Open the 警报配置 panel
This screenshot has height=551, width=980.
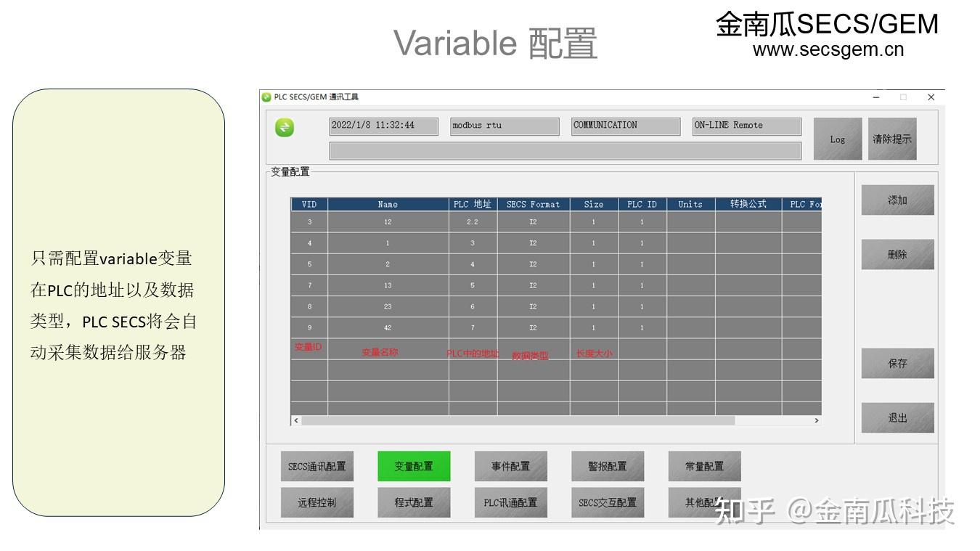point(607,466)
